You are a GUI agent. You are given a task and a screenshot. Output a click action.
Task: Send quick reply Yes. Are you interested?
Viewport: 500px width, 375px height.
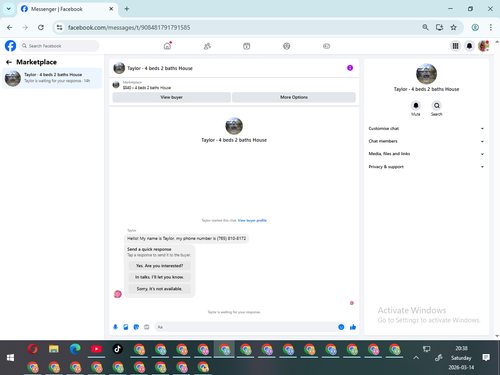[159, 266]
